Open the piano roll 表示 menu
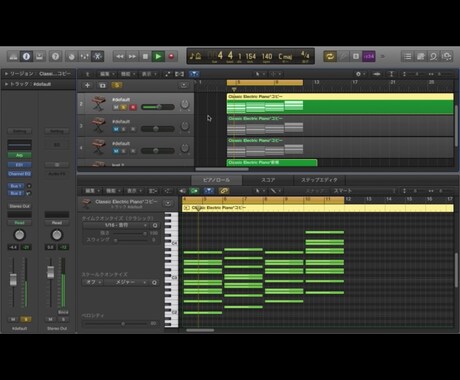The width and height of the screenshot is (460, 380). [x=133, y=191]
